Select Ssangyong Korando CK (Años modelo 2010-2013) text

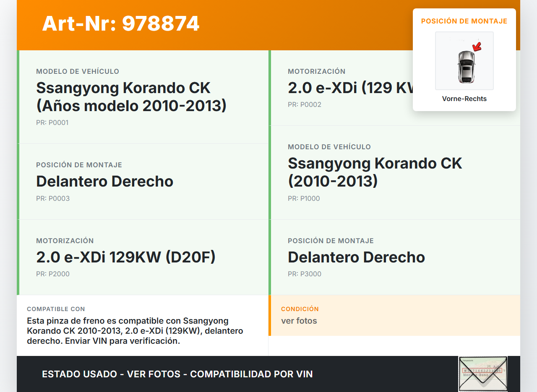(x=131, y=97)
